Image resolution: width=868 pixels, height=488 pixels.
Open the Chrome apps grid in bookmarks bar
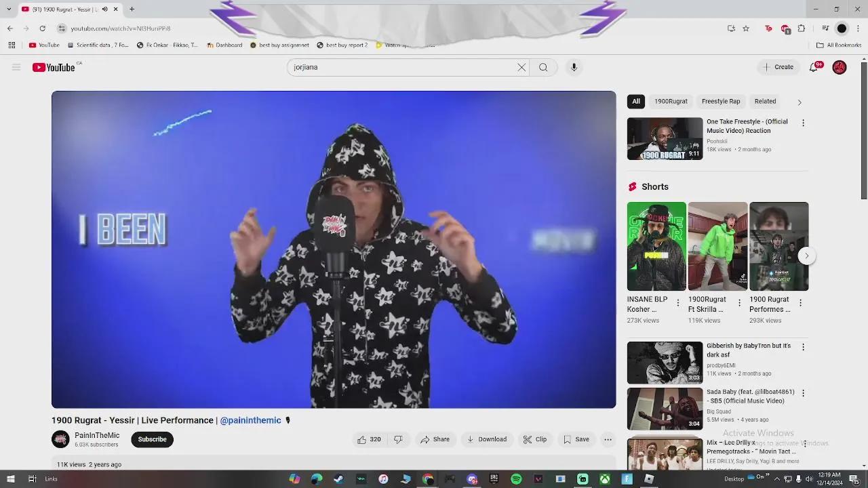[12, 45]
